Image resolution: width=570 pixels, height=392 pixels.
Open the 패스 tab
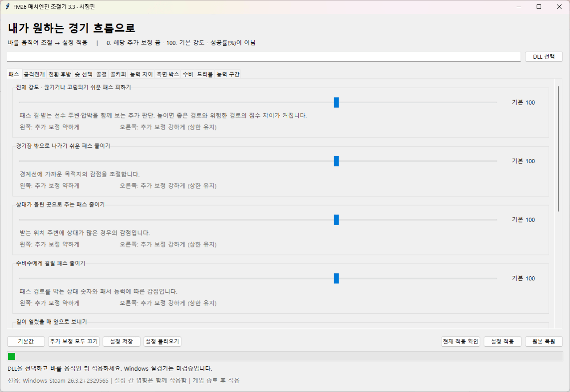[x=14, y=74]
